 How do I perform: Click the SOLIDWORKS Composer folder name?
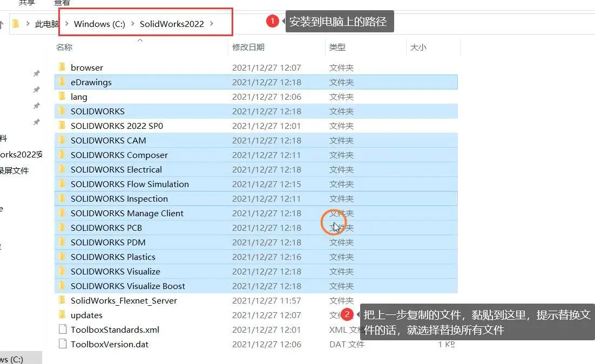coord(119,155)
